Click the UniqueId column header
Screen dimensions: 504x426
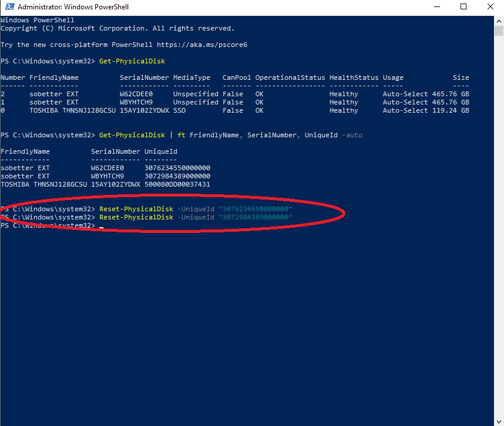click(x=160, y=151)
